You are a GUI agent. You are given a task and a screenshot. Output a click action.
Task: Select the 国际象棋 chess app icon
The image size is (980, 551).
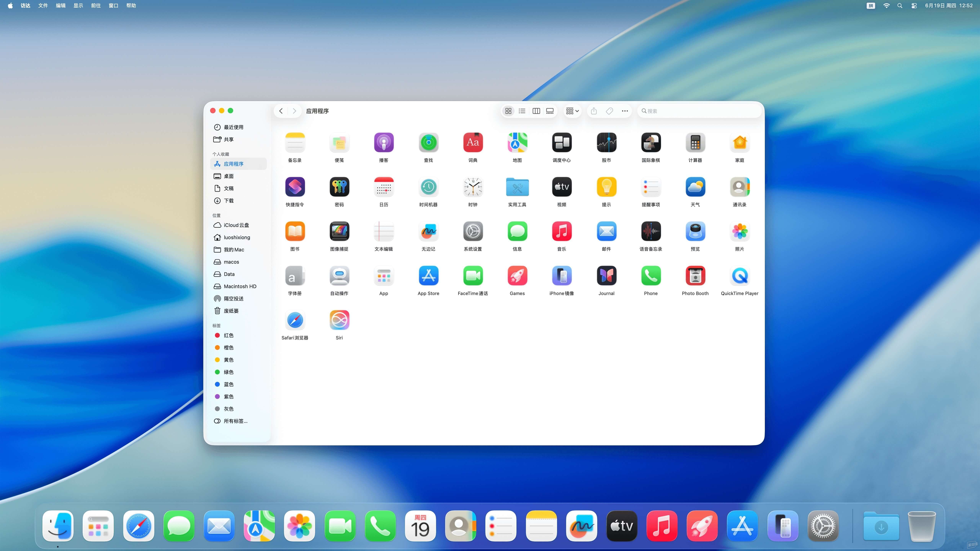pyautogui.click(x=651, y=143)
